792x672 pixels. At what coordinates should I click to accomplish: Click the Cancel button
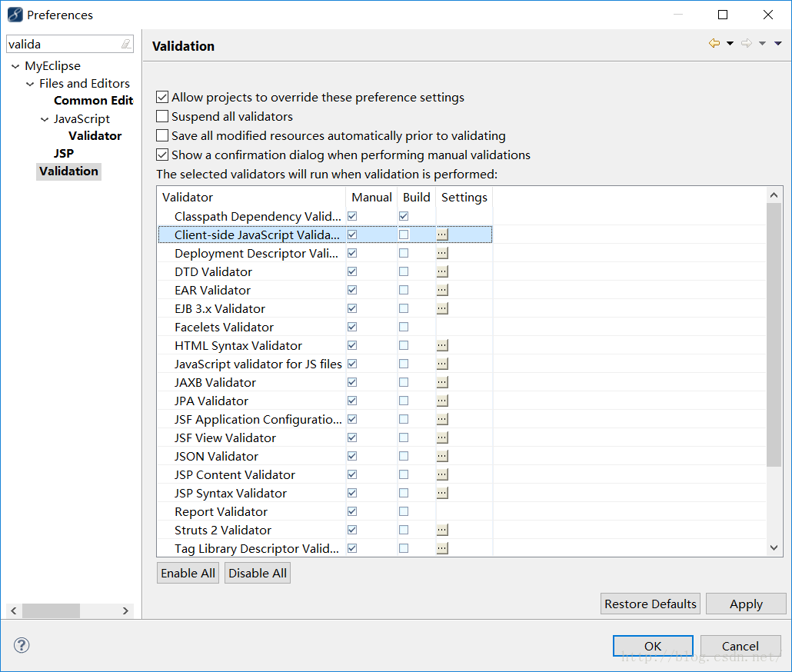point(740,646)
